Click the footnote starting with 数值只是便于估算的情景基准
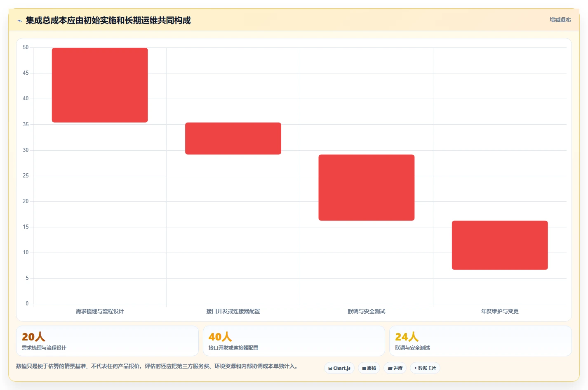The width and height of the screenshot is (588, 390). click(x=157, y=366)
